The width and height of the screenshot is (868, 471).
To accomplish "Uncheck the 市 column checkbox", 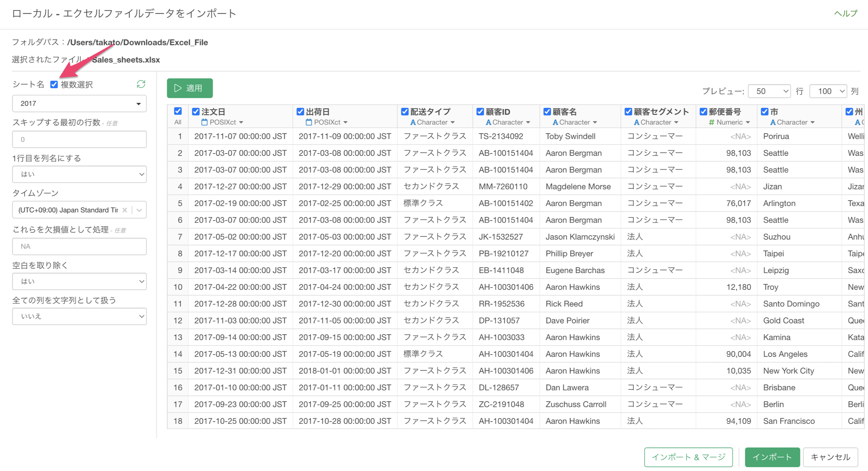I will [x=765, y=112].
